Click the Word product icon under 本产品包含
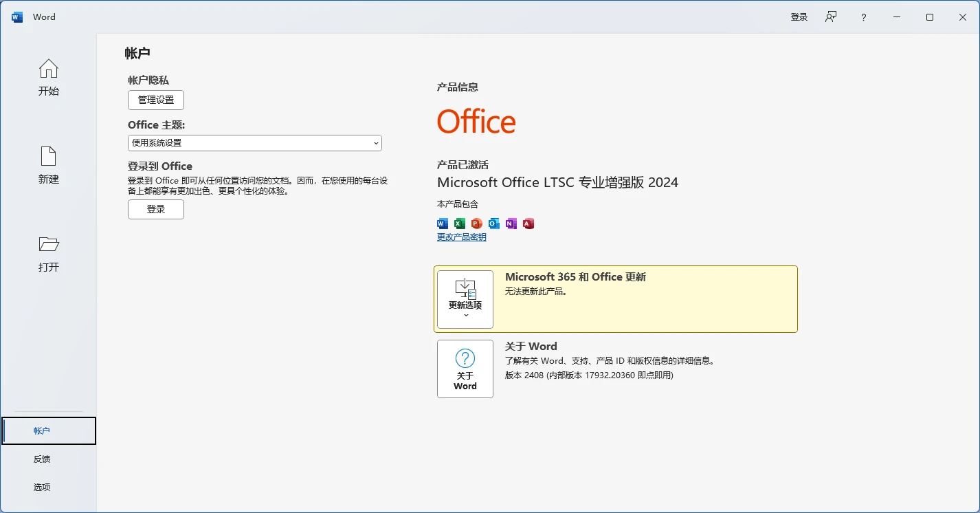This screenshot has height=513, width=980. pos(443,223)
